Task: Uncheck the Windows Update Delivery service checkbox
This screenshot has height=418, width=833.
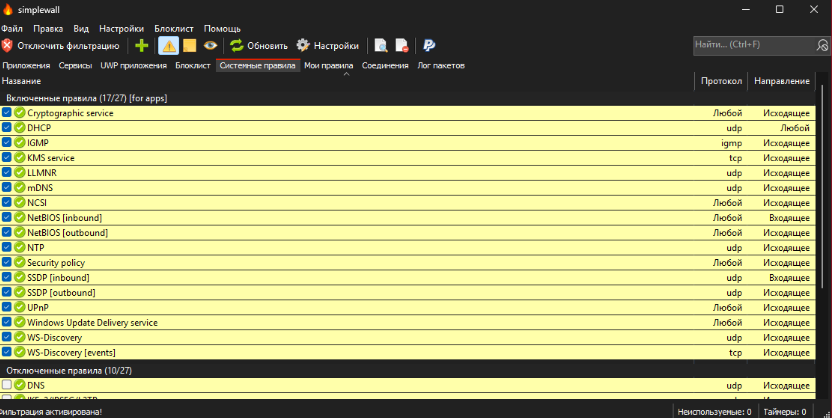Action: coord(6,322)
